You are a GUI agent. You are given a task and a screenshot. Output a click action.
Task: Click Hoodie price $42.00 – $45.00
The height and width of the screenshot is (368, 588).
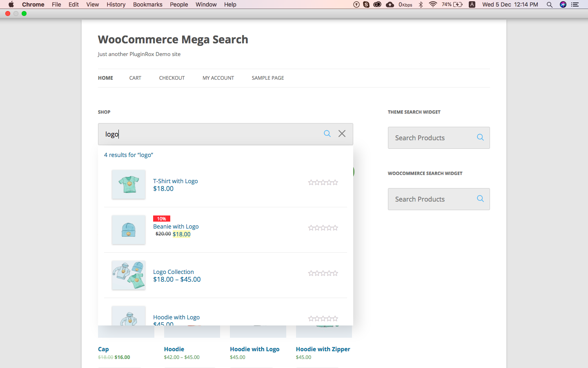(182, 357)
